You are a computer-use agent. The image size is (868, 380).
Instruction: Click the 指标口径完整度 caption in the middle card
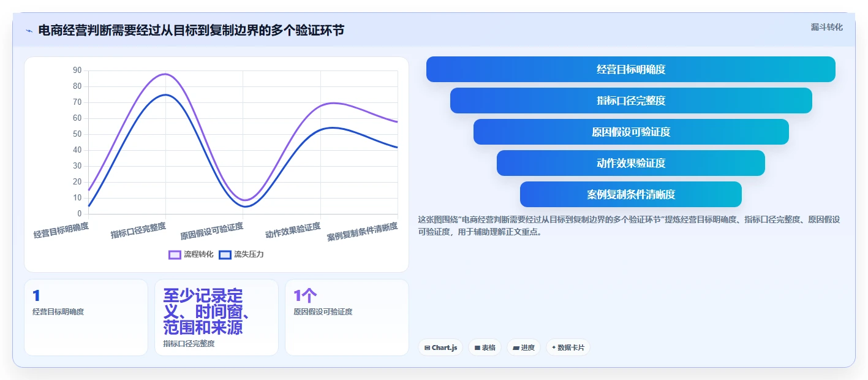coord(189,344)
